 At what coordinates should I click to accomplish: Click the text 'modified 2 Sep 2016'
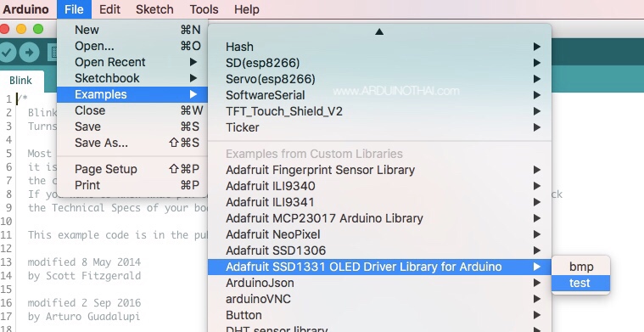pos(84,303)
